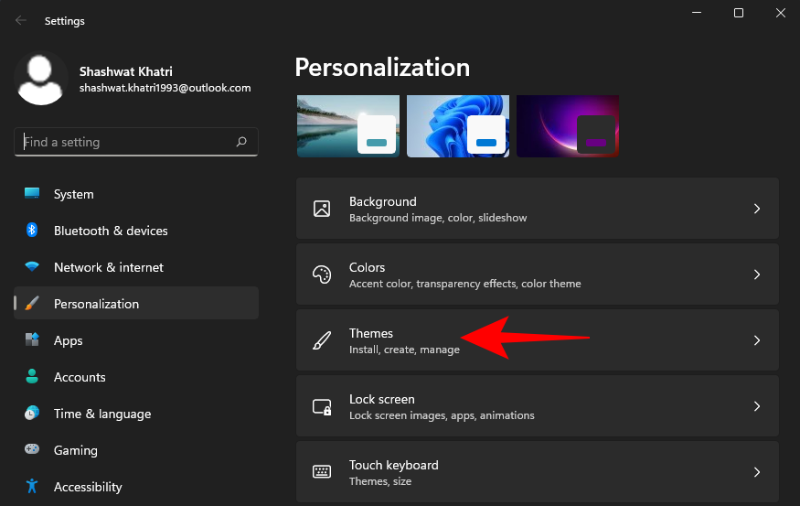Expand the Background settings chevron
This screenshot has height=506, width=800.
757,209
